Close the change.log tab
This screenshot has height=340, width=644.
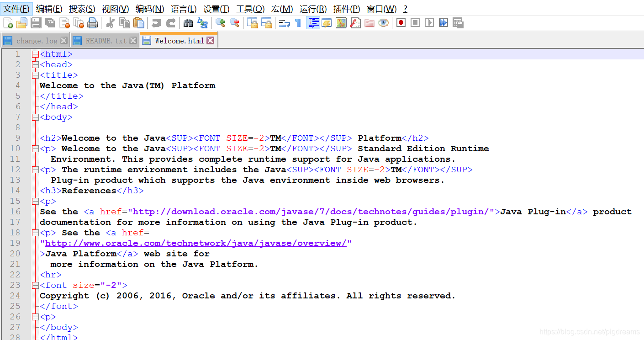pyautogui.click(x=64, y=41)
